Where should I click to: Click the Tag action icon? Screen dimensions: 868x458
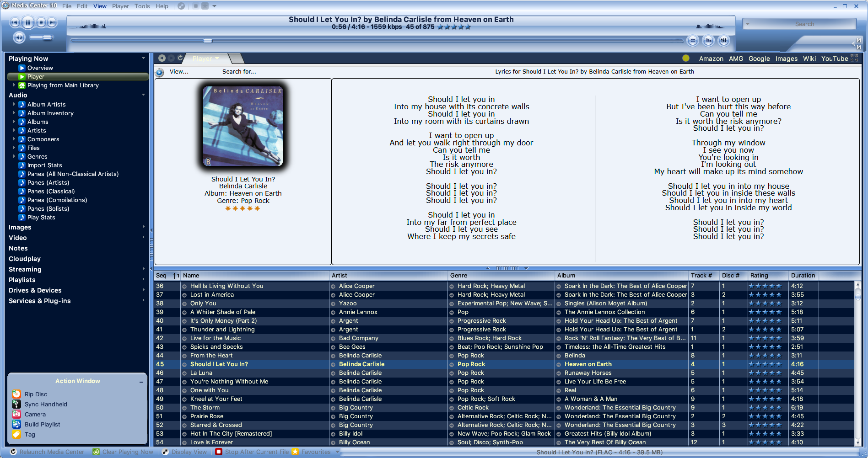16,434
